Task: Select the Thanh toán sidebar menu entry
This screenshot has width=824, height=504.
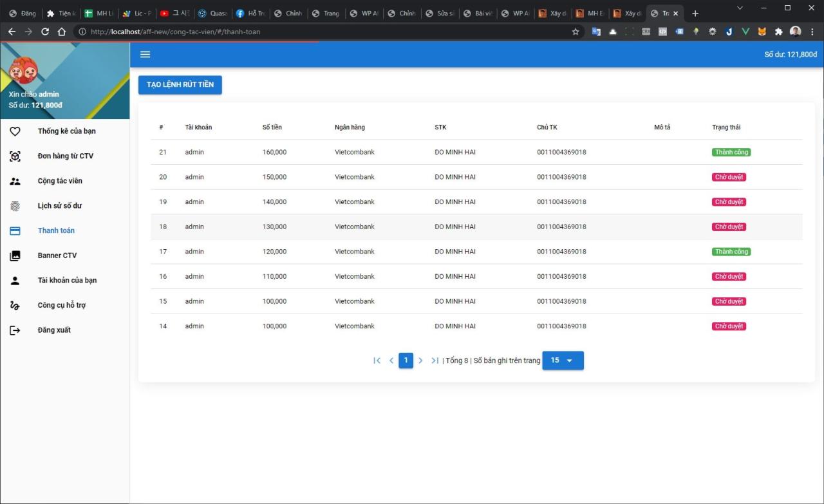Action: (56, 230)
